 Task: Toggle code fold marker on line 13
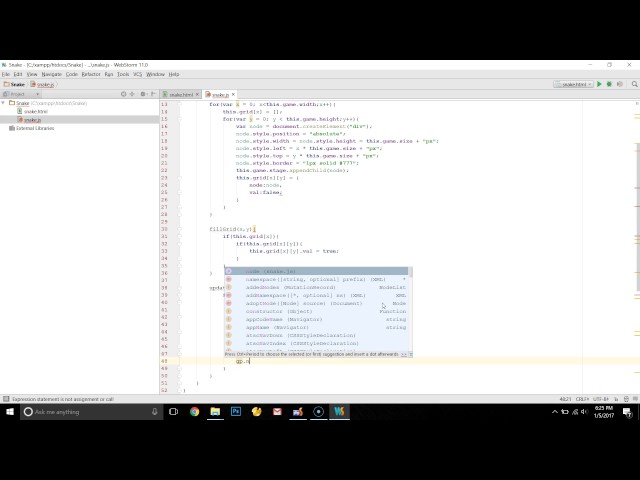point(179,104)
